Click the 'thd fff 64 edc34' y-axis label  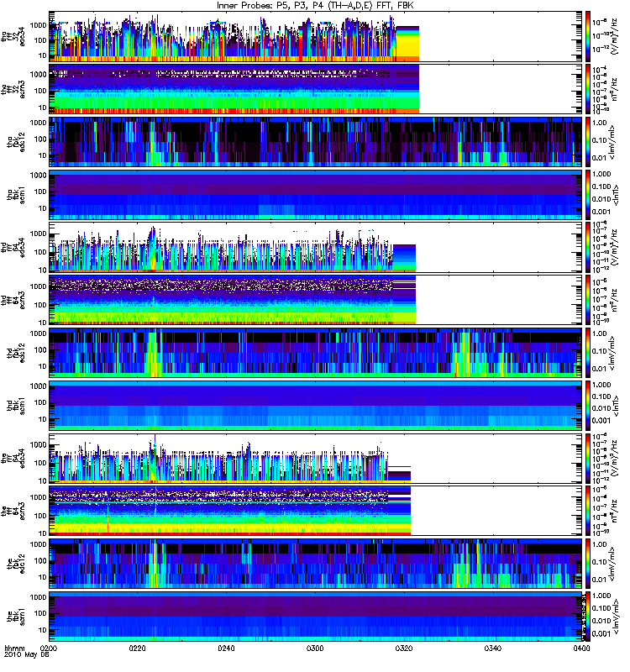click(x=13, y=247)
